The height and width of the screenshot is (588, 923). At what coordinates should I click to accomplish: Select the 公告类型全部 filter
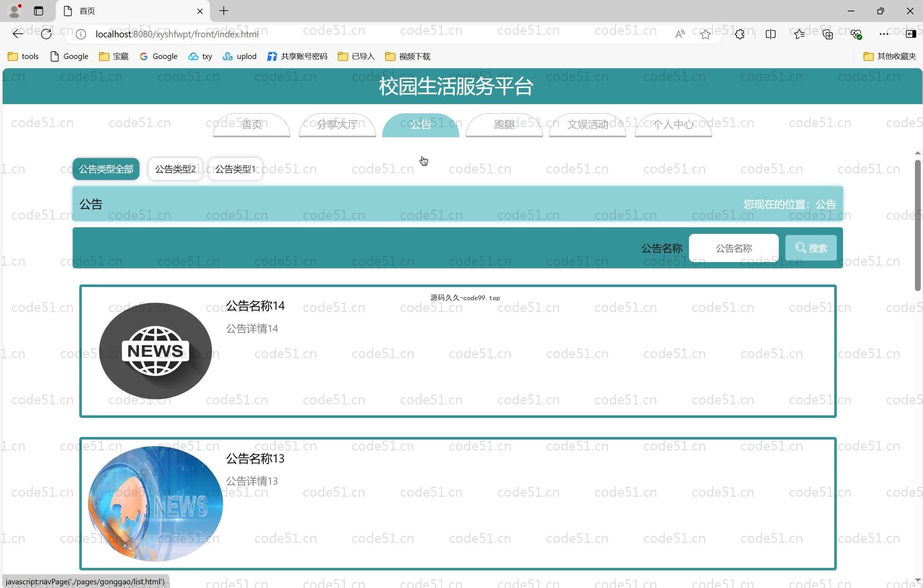(x=106, y=169)
